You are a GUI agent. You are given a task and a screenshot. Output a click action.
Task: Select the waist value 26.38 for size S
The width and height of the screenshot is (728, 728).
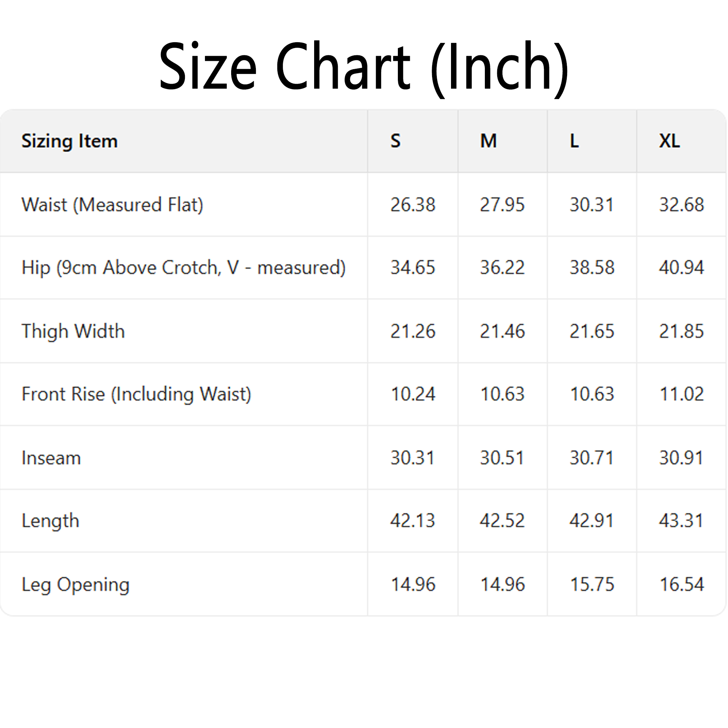coord(411,205)
